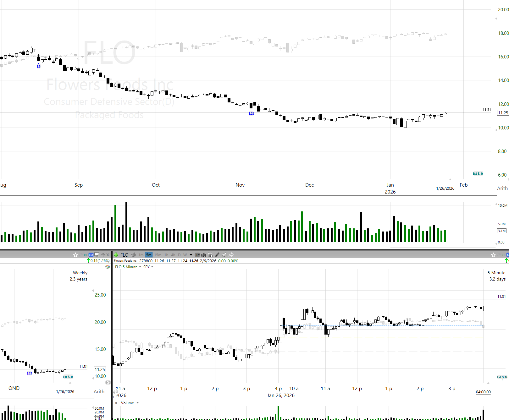Open the timeframe dropdown arrow

click(191, 255)
